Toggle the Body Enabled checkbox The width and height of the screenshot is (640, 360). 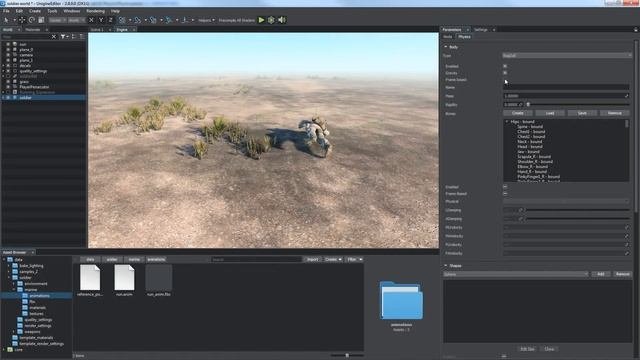505,66
